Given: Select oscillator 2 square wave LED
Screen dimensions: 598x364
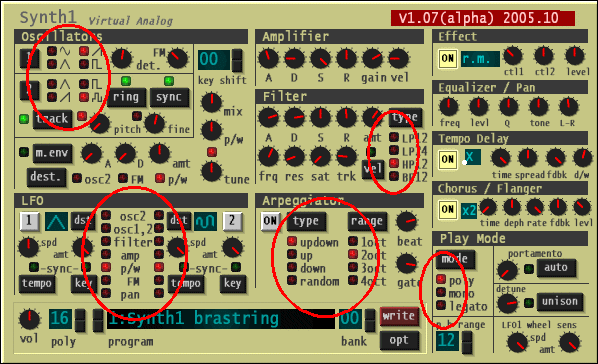Looking at the screenshot, I should (x=84, y=84).
